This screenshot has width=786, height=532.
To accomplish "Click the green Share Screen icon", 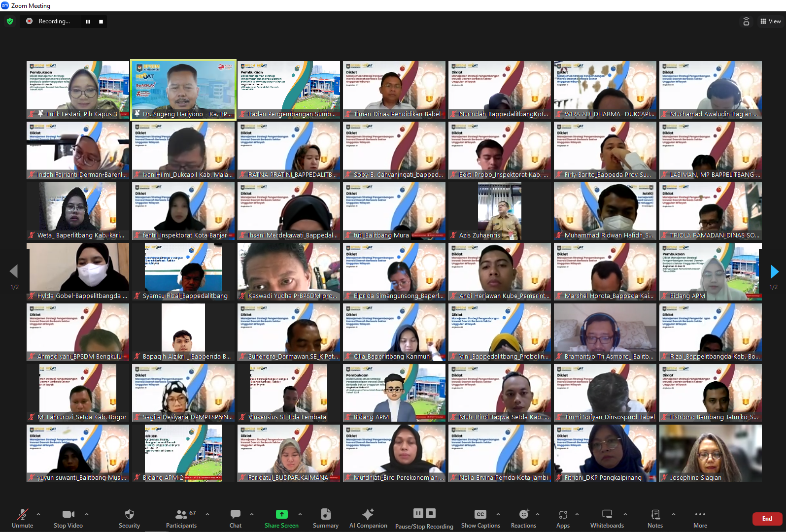I will pyautogui.click(x=281, y=514).
